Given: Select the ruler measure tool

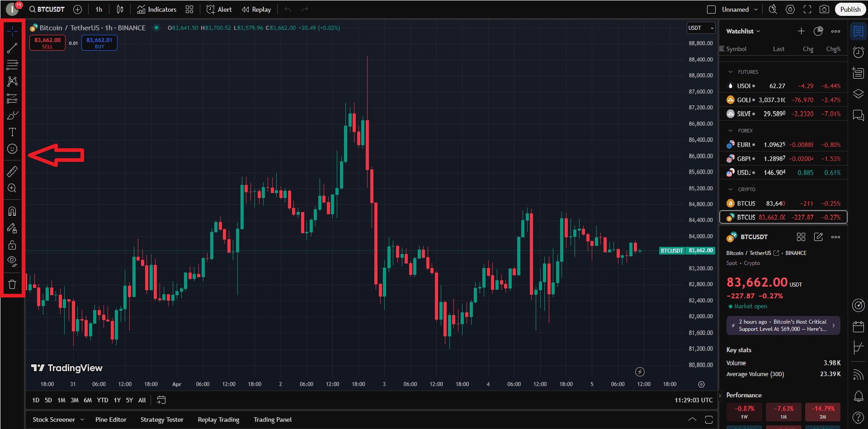Looking at the screenshot, I should point(12,171).
